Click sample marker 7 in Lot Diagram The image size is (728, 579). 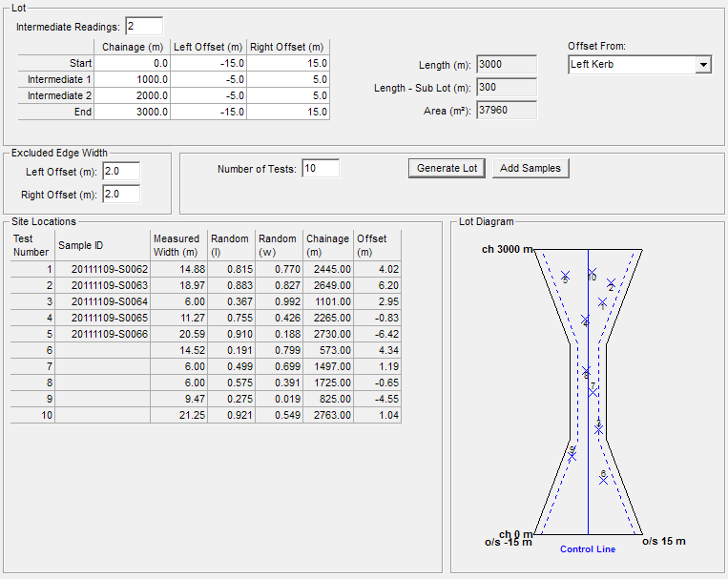pos(593,391)
